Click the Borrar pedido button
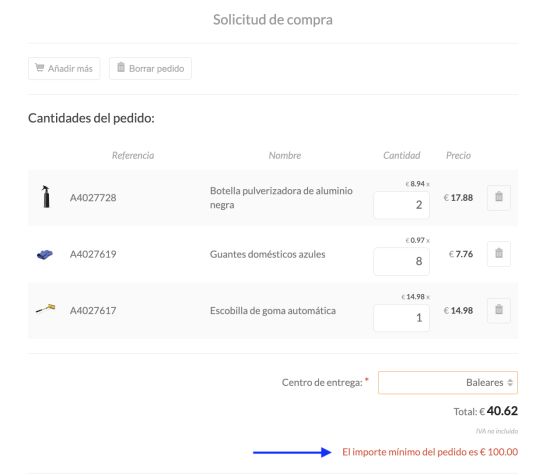 pos(150,68)
